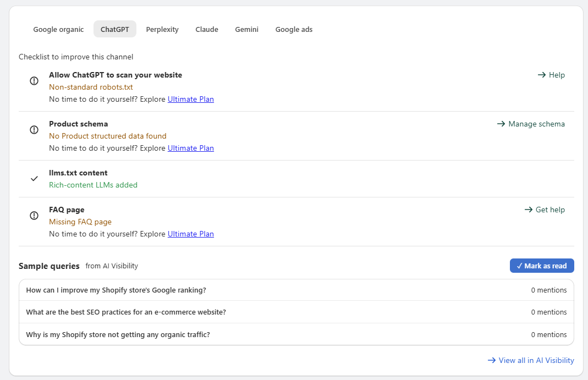Click warning icon next to Product schema

34,130
